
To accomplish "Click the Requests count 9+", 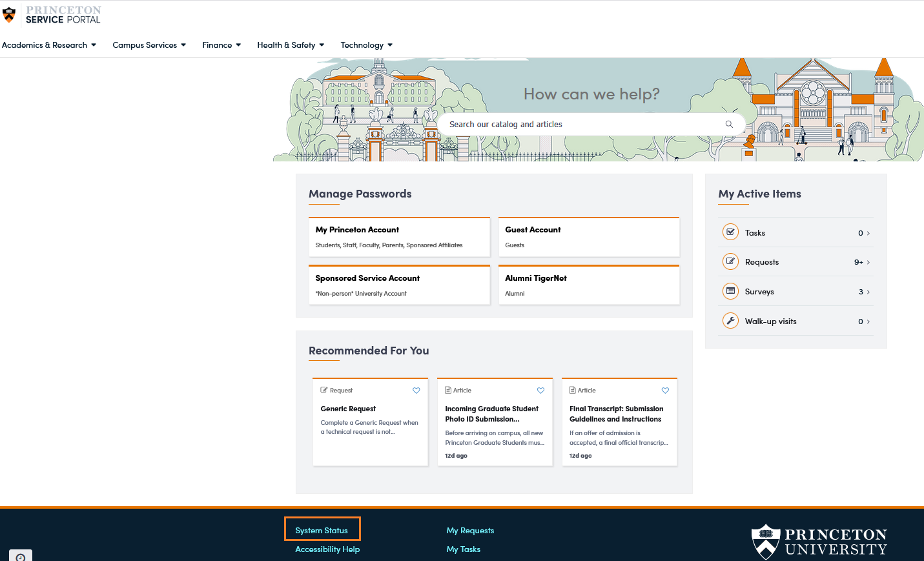I will pyautogui.click(x=859, y=262).
